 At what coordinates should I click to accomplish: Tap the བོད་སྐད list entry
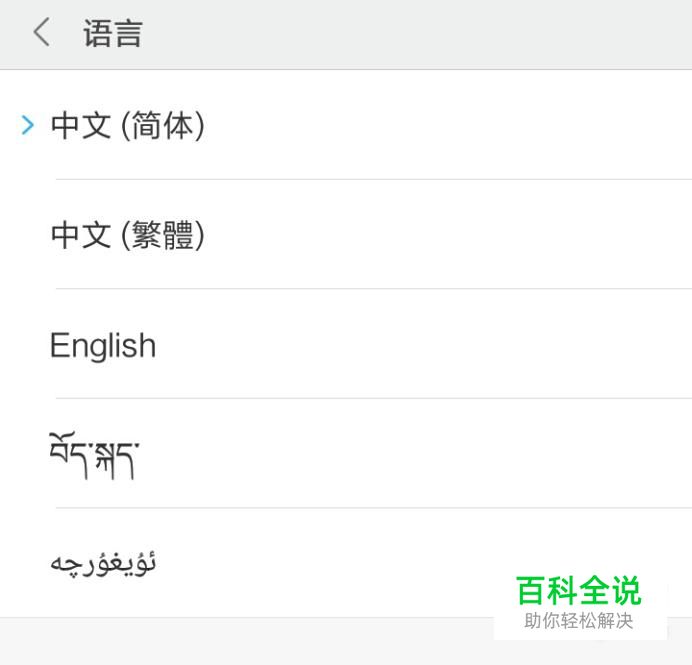346,453
